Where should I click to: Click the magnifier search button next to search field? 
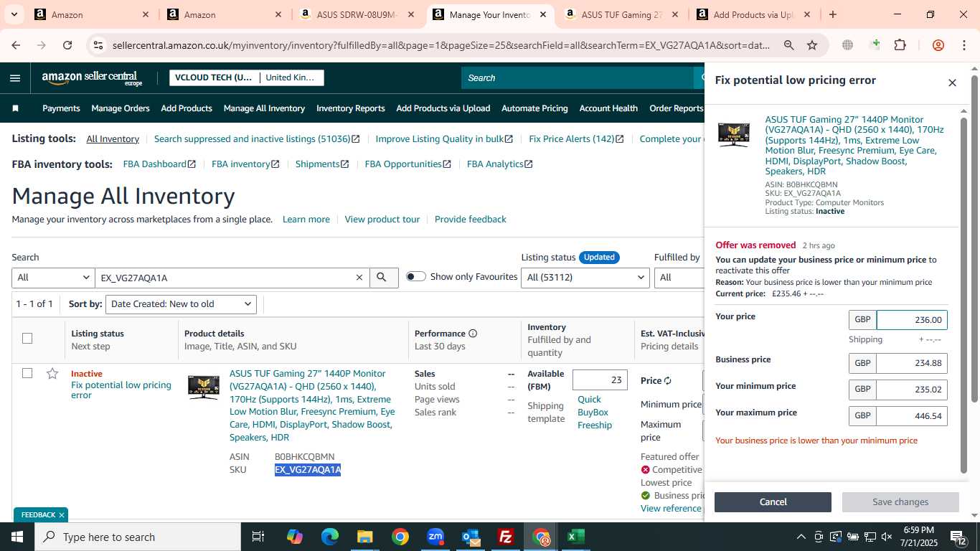[382, 278]
